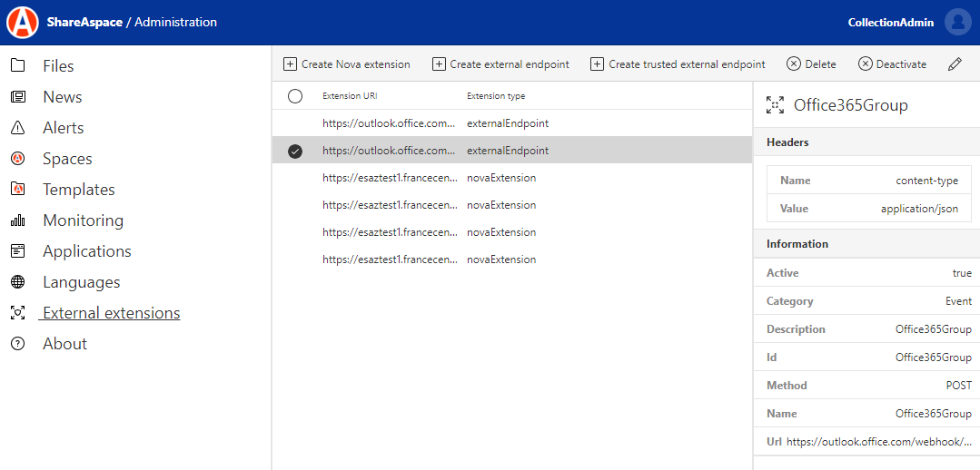The height and width of the screenshot is (470, 980).
Task: Click the News sidebar icon
Action: [17, 97]
